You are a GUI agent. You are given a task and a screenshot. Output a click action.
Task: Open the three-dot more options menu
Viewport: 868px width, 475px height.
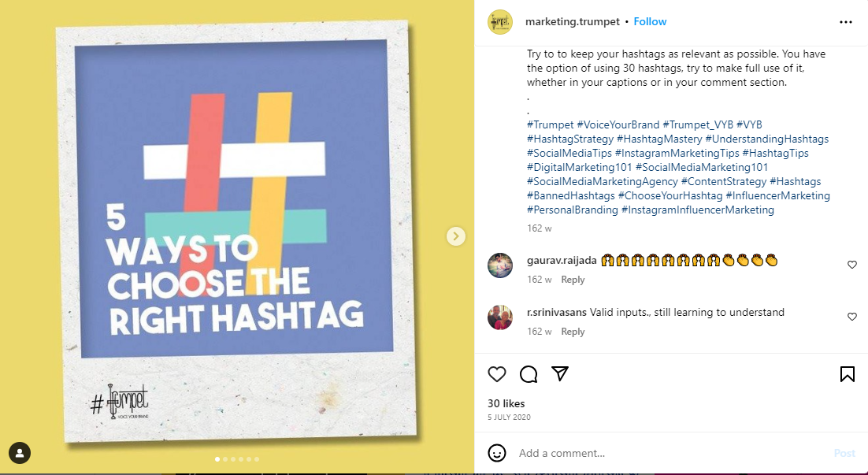point(846,22)
